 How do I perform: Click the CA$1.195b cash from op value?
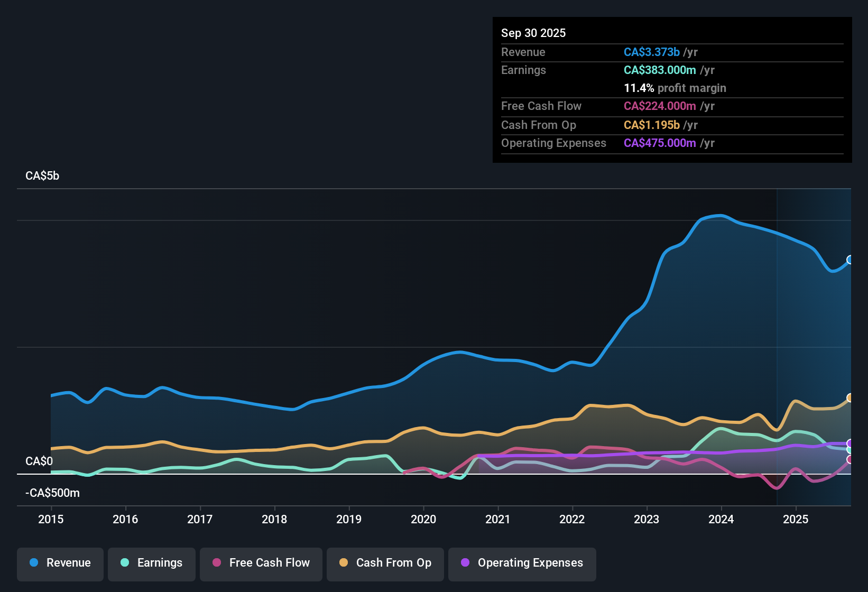[652, 125]
